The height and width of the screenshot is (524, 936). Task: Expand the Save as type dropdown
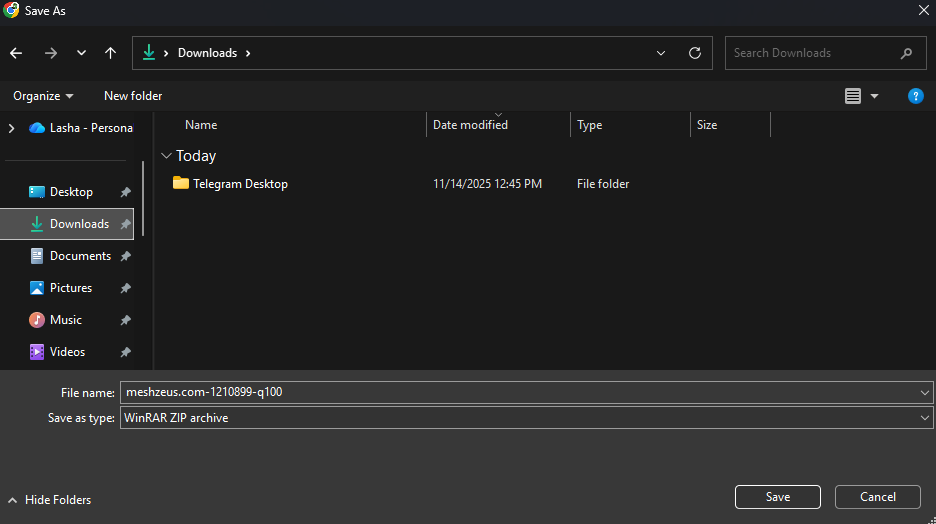tap(924, 418)
